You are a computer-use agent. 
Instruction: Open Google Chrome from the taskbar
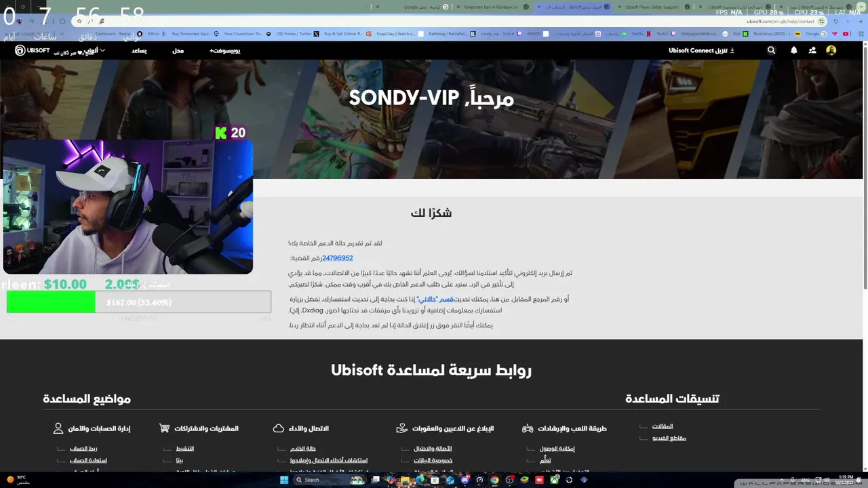(x=494, y=480)
